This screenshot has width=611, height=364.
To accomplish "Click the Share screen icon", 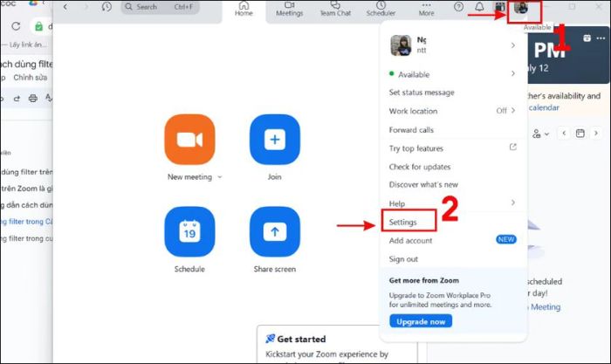I will click(274, 231).
